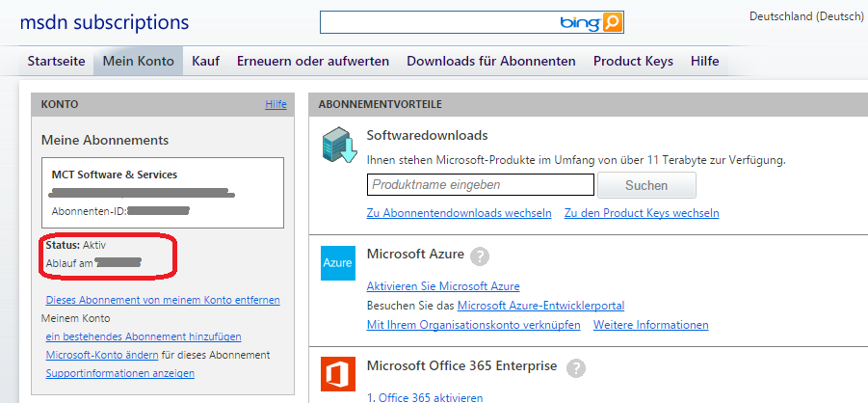Screen dimensions: 868x403
Task: Click the Microsoft-Konto ändern link
Action: (x=102, y=355)
